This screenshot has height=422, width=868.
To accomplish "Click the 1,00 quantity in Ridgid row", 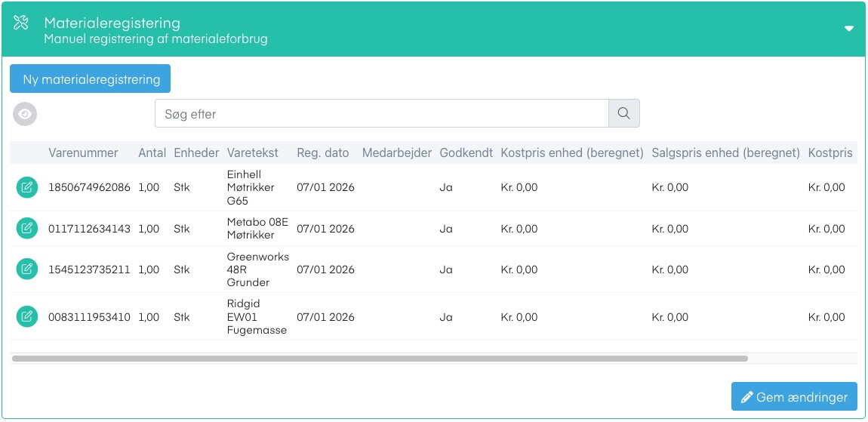I will [149, 317].
